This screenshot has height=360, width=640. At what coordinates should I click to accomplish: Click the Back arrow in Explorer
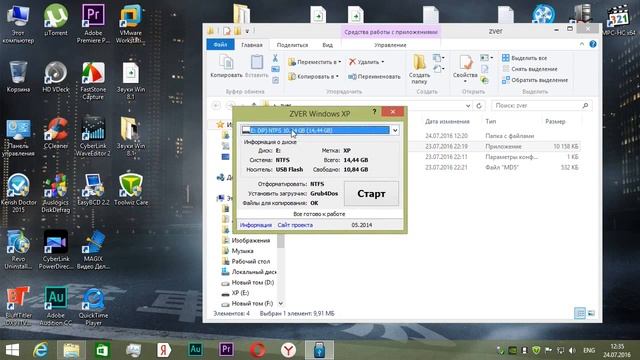216,106
